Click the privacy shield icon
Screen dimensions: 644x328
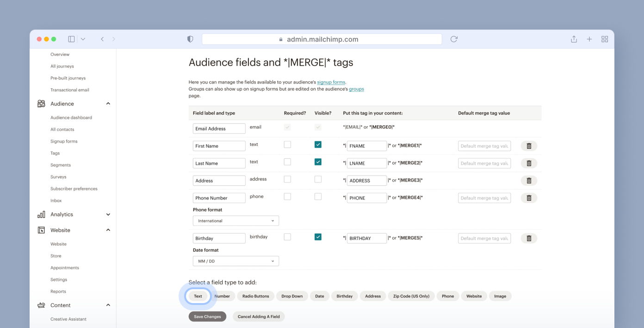pyautogui.click(x=190, y=39)
